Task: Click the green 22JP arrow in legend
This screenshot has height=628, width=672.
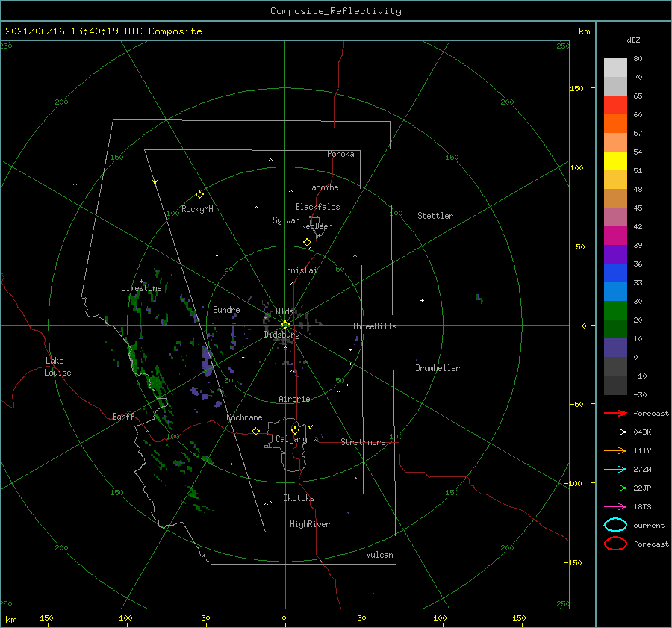Action: point(615,488)
